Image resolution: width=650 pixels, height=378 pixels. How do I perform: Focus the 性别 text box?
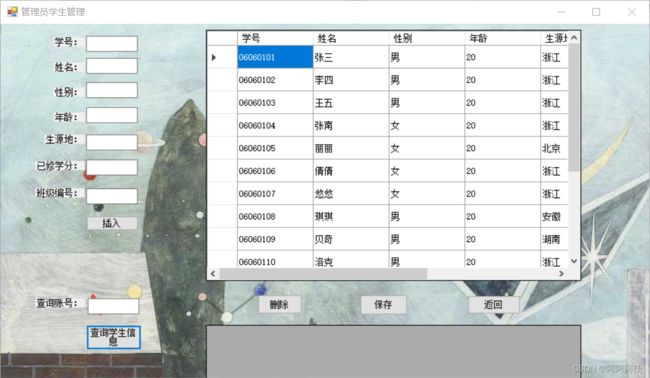point(112,90)
